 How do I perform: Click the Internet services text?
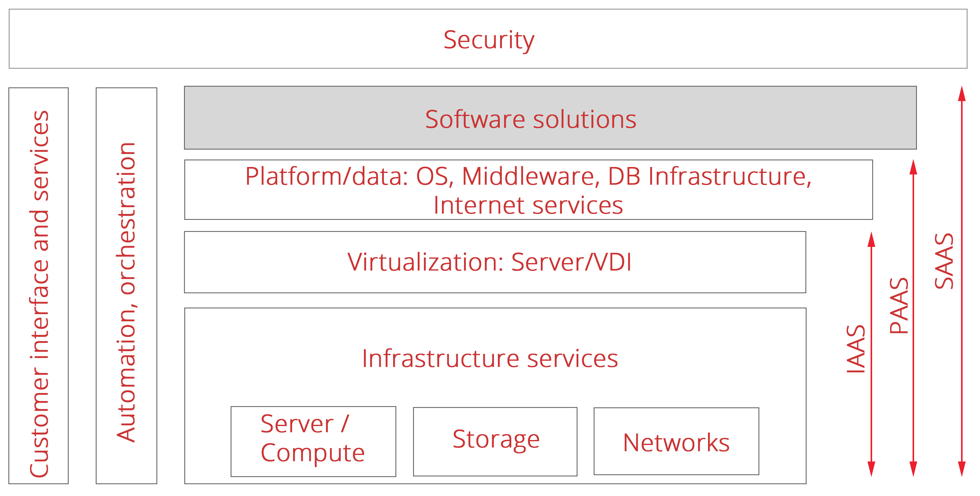click(528, 206)
